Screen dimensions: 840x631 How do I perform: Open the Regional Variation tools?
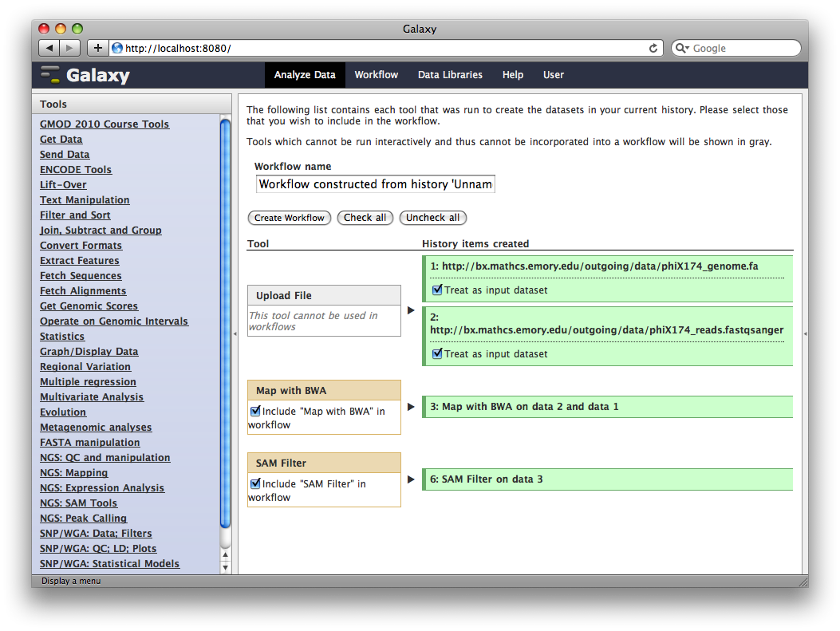pyautogui.click(x=85, y=366)
